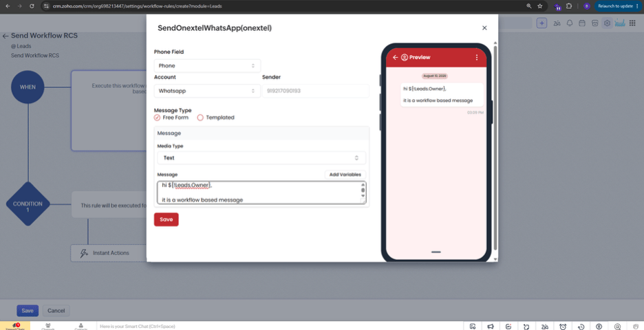
Task: Click the lightning Instant Actions icon
Action: click(84, 253)
